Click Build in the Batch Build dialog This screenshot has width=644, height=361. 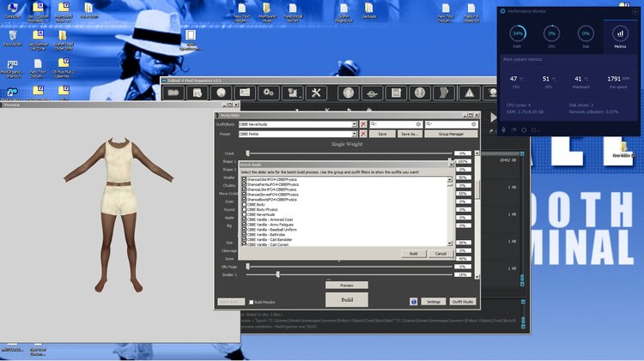point(414,254)
